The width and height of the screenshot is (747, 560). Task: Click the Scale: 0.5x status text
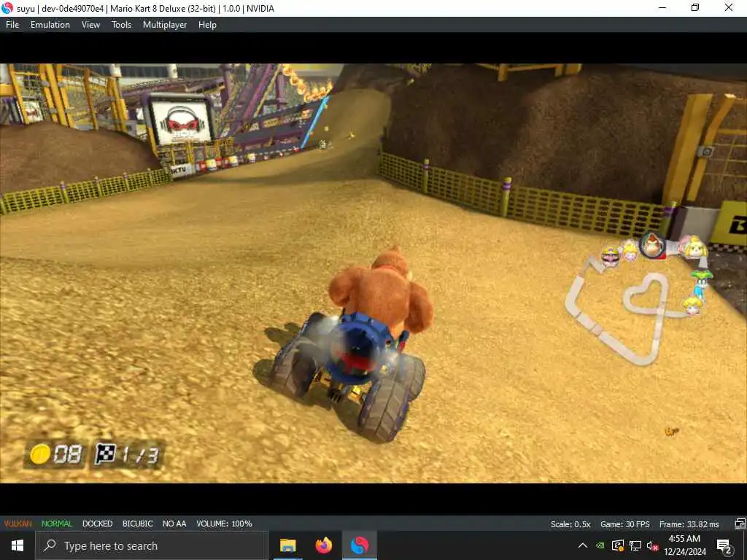(x=570, y=524)
